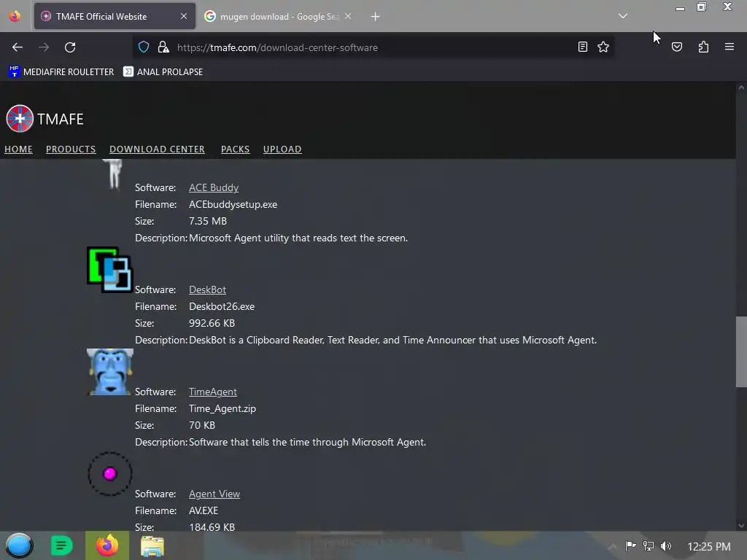Select the size value 7.35 MB
Image resolution: width=747 pixels, height=560 pixels.
208,221
